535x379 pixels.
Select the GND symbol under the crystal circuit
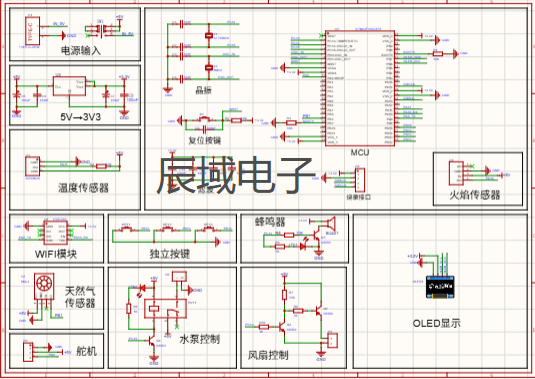point(168,90)
